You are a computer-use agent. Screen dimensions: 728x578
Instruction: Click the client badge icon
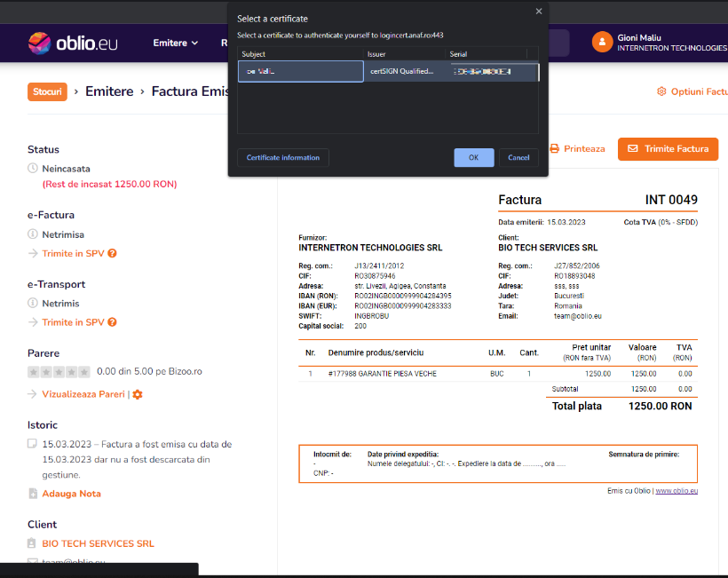click(31, 542)
